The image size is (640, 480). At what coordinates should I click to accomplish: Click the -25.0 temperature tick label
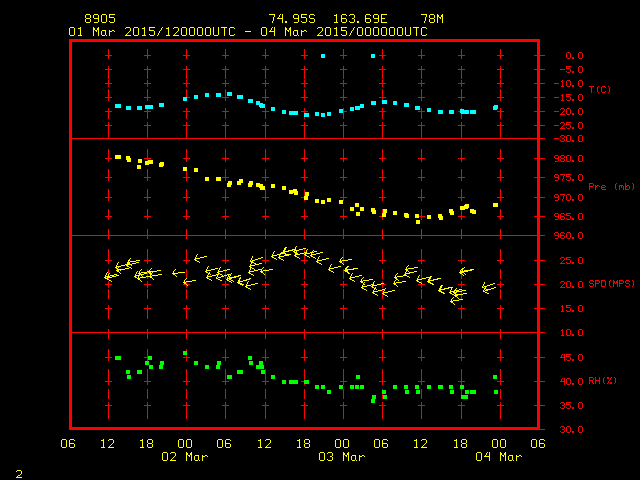coord(569,125)
